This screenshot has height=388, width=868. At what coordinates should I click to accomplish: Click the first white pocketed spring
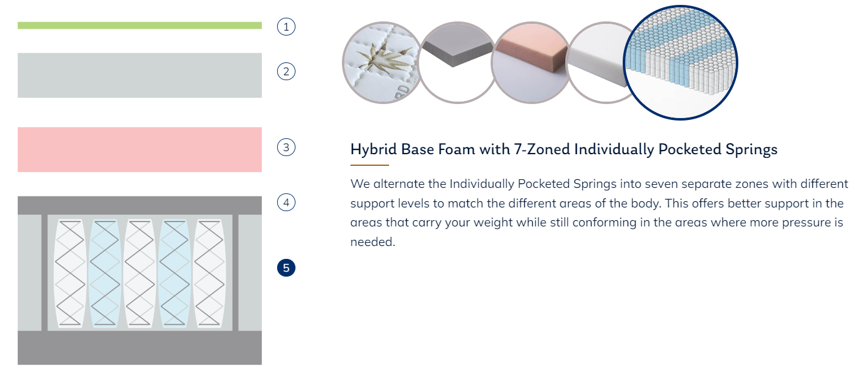(x=70, y=272)
